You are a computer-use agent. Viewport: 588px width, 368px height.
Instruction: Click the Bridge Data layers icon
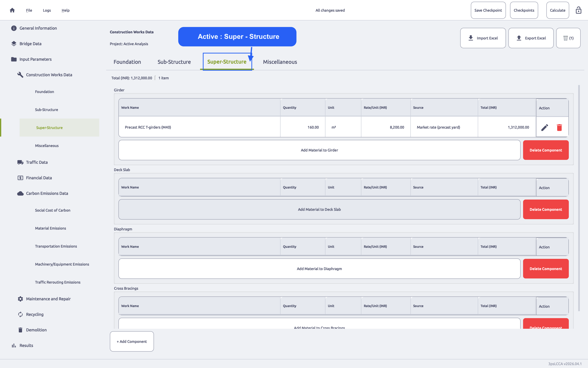14,44
